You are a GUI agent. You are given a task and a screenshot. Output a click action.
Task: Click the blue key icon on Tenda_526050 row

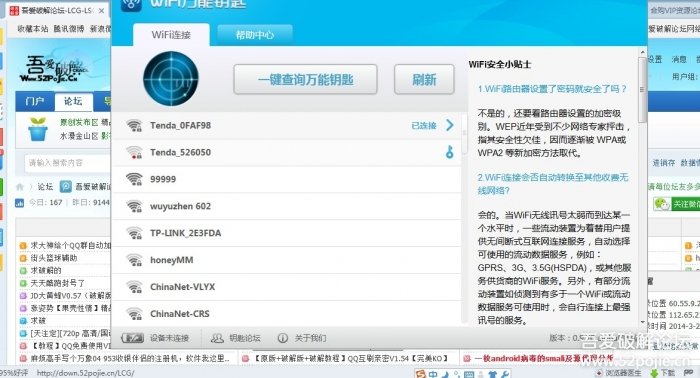pyautogui.click(x=450, y=152)
